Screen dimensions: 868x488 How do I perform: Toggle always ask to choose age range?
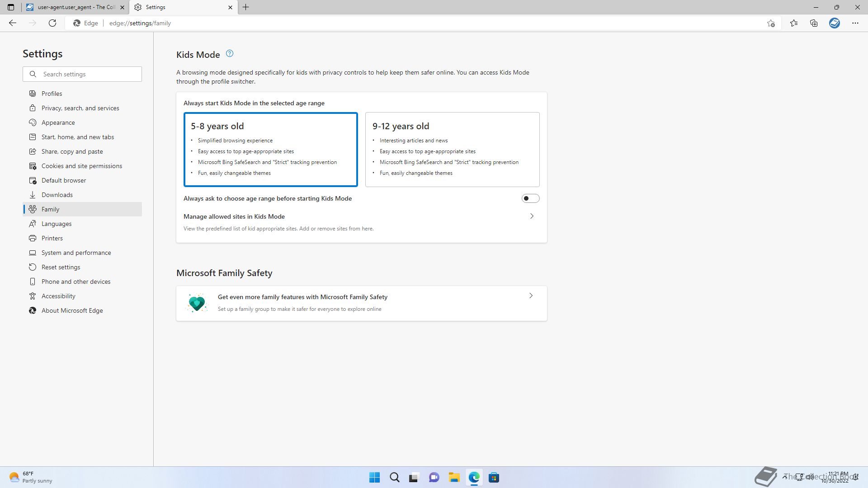pyautogui.click(x=530, y=198)
